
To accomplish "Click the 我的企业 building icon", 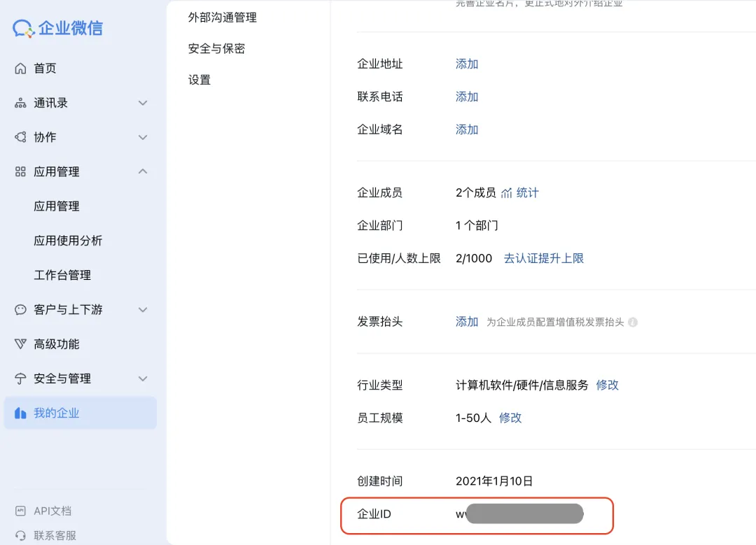I will [20, 413].
